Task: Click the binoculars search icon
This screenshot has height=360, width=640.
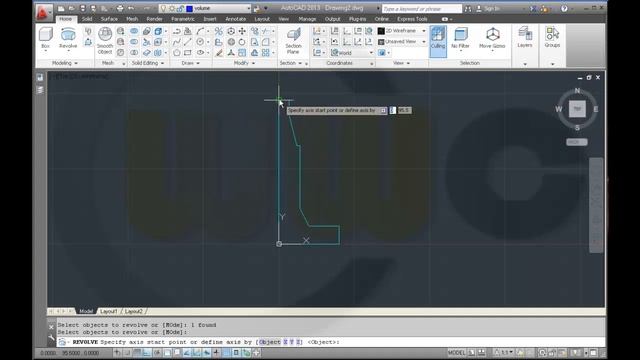Action: pos(468,9)
